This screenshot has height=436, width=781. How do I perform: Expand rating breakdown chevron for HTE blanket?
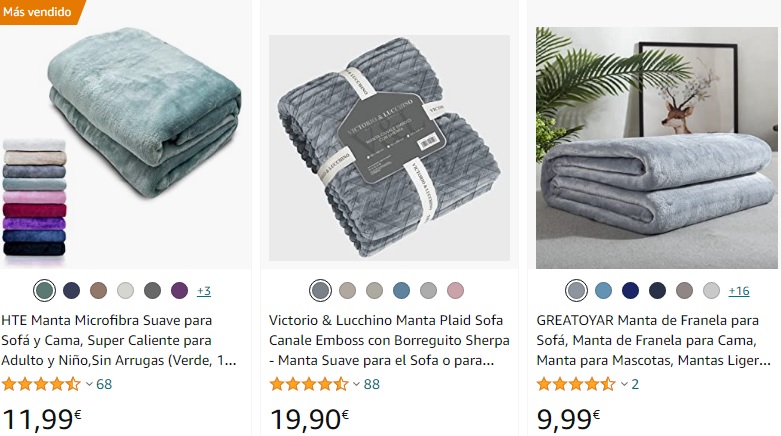tap(90, 384)
